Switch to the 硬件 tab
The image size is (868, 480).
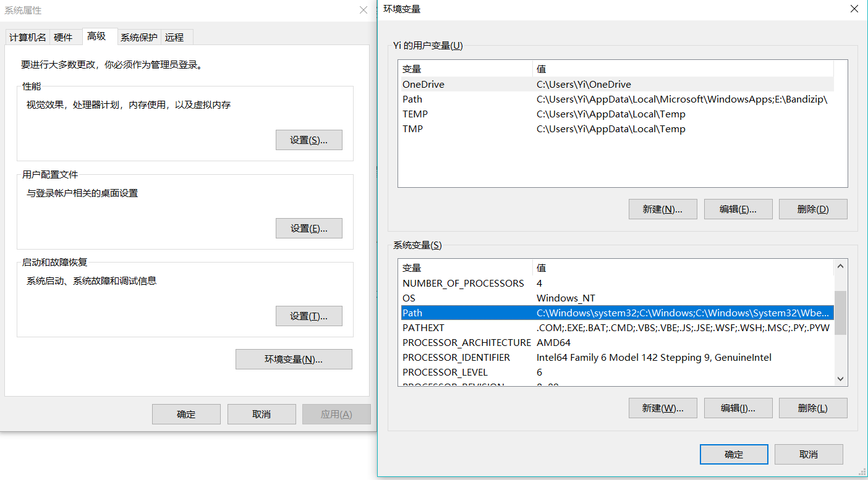pos(63,37)
